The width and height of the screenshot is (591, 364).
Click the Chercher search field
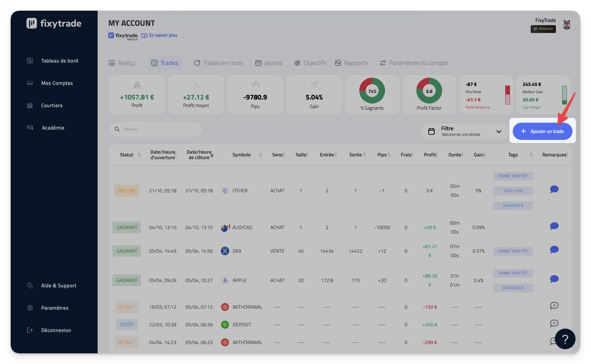pos(159,129)
